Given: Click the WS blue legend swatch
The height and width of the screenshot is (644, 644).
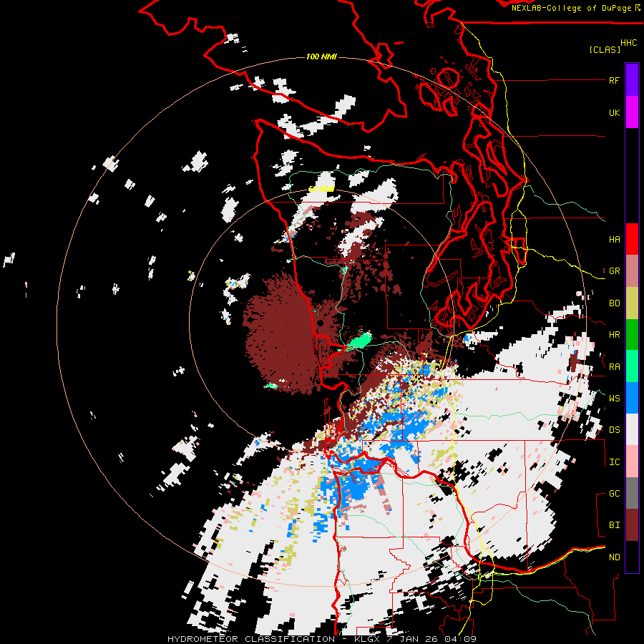Looking at the screenshot, I should tap(632, 398).
